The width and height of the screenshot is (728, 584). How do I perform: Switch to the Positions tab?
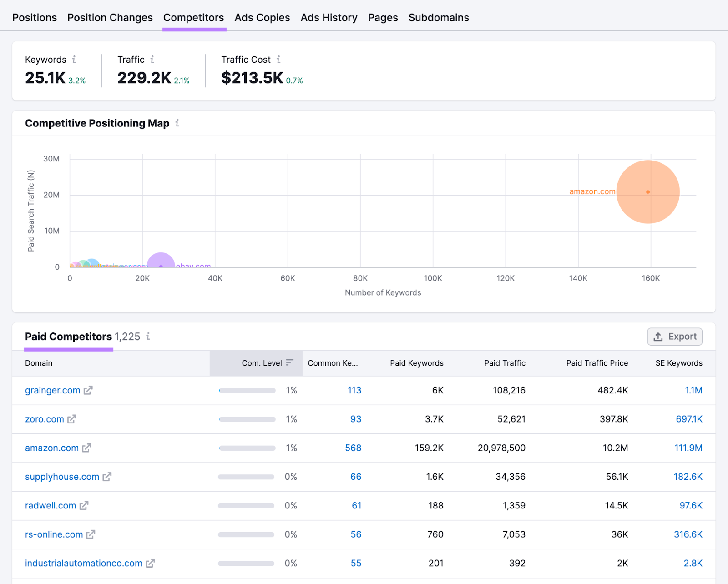tap(34, 17)
